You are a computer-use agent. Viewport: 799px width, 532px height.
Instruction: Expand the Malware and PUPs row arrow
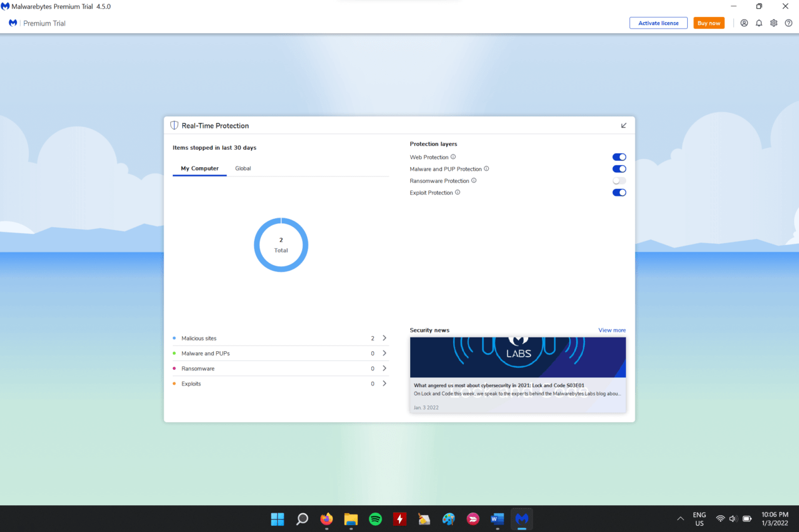point(385,353)
